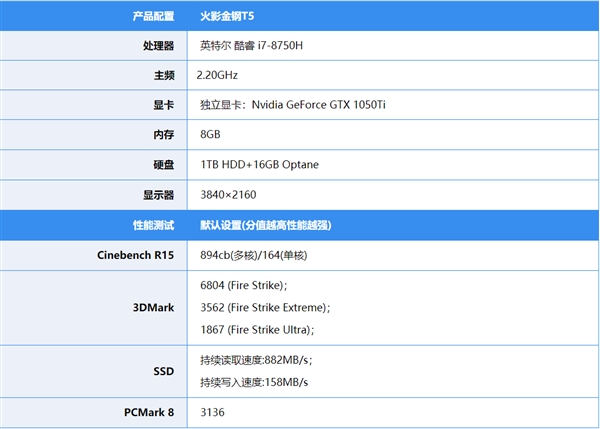The image size is (600, 429).
Task: Select the 持续读取速度 882MB/s line
Action: 257,361
